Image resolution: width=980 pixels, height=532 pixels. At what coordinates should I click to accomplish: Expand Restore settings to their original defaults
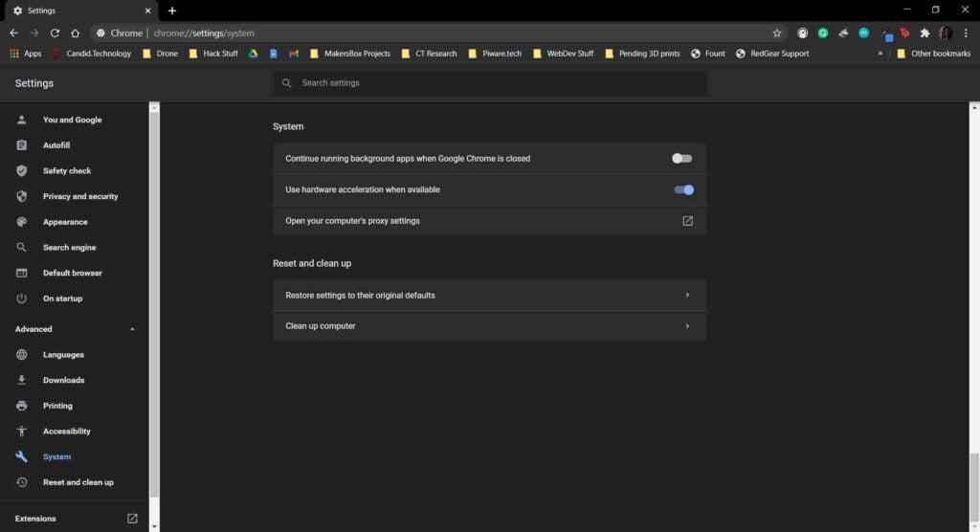pyautogui.click(x=489, y=295)
